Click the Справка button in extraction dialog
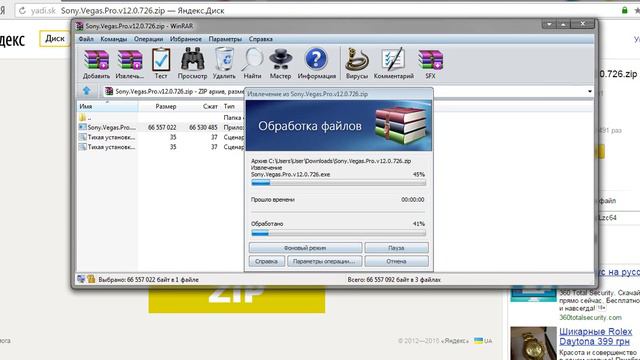This screenshot has height=360, width=640. tap(266, 261)
